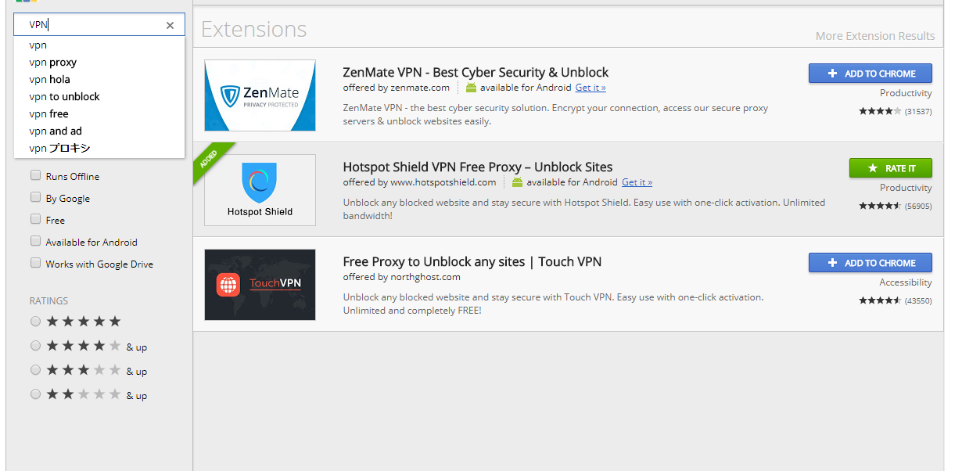This screenshot has height=471, width=980.
Task: Click the Touch VPN description text
Action: point(553,304)
